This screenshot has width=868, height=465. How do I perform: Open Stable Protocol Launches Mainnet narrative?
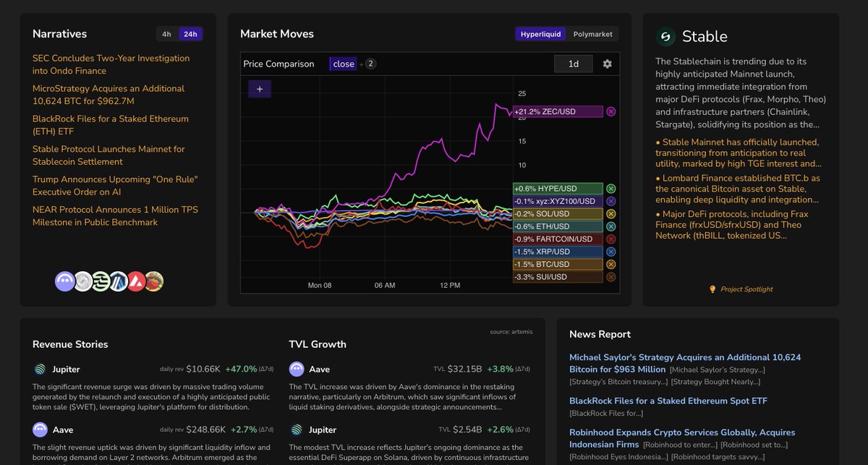tap(109, 155)
